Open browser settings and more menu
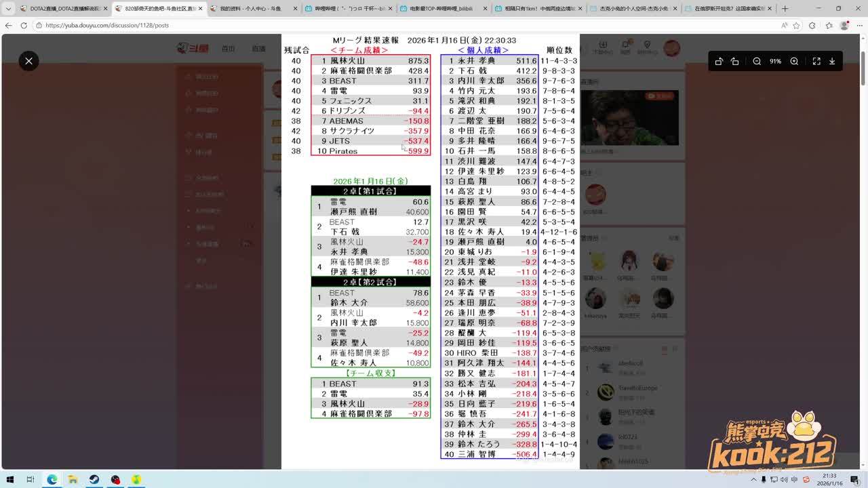Image resolution: width=868 pixels, height=488 pixels. [859, 25]
